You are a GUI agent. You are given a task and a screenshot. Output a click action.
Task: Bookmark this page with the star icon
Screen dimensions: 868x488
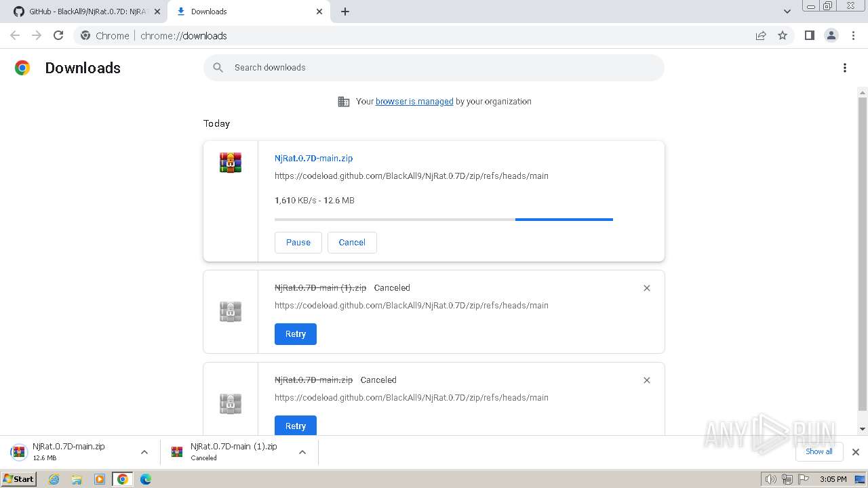click(x=783, y=35)
